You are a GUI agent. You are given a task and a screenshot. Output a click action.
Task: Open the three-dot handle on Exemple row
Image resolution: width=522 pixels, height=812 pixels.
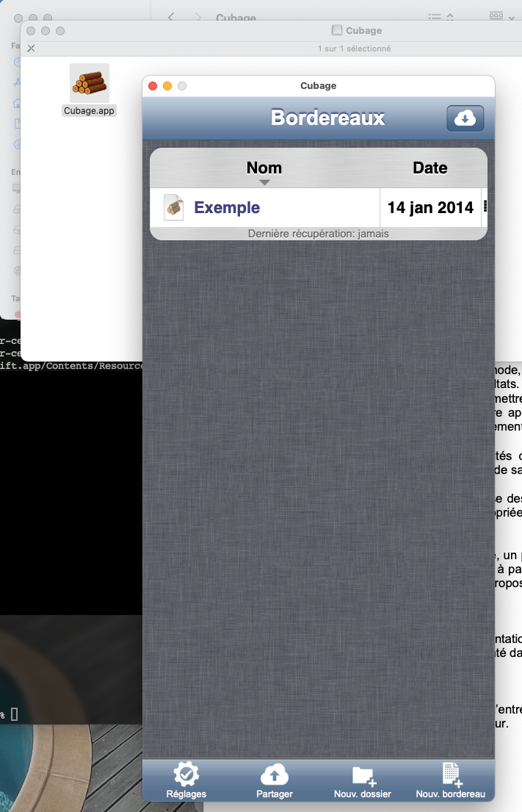click(485, 208)
